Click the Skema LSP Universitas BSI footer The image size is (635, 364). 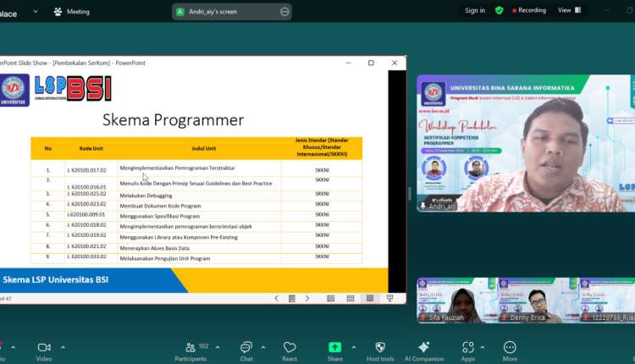pyautogui.click(x=56, y=280)
